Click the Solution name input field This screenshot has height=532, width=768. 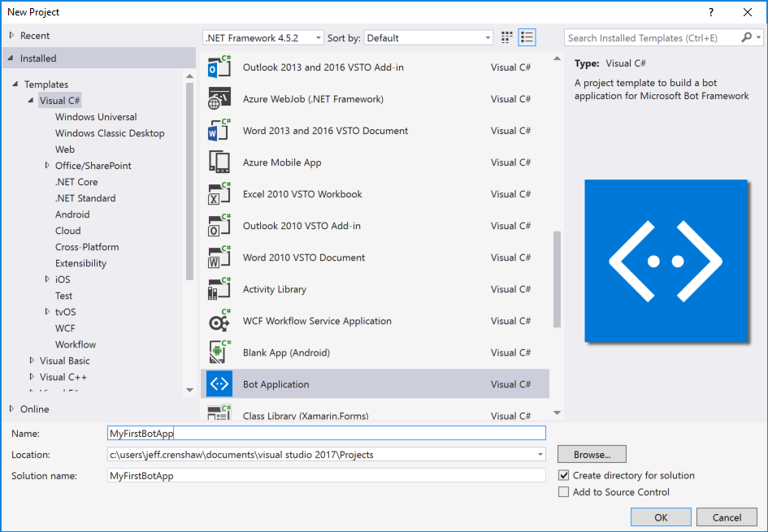point(326,476)
